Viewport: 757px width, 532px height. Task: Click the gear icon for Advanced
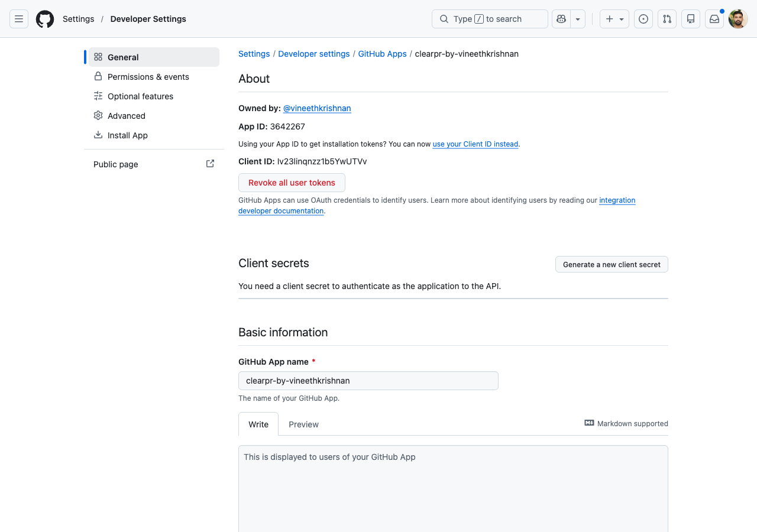coord(98,115)
